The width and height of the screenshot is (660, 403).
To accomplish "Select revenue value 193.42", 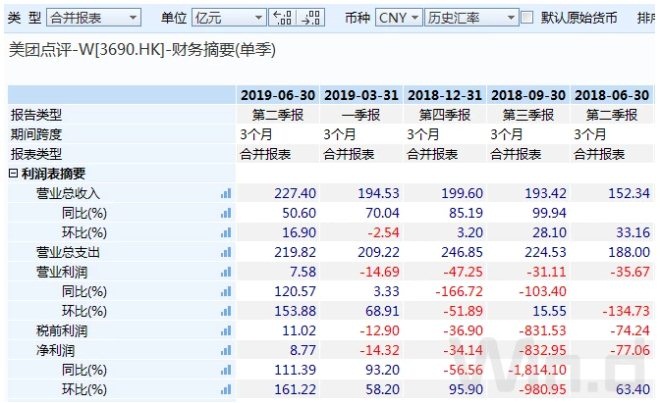I will coord(545,193).
